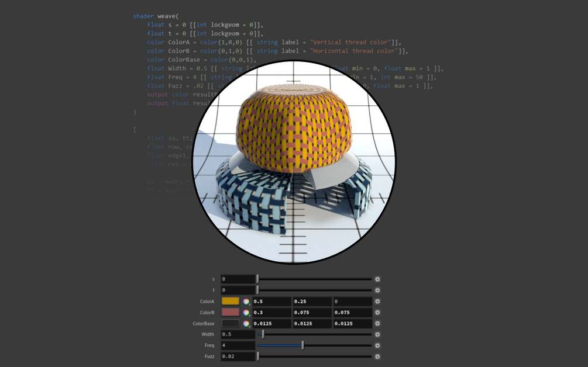Image resolution: width=588 pixels, height=367 pixels.
Task: Open the gear menu for the ColorA row
Action: 377,301
